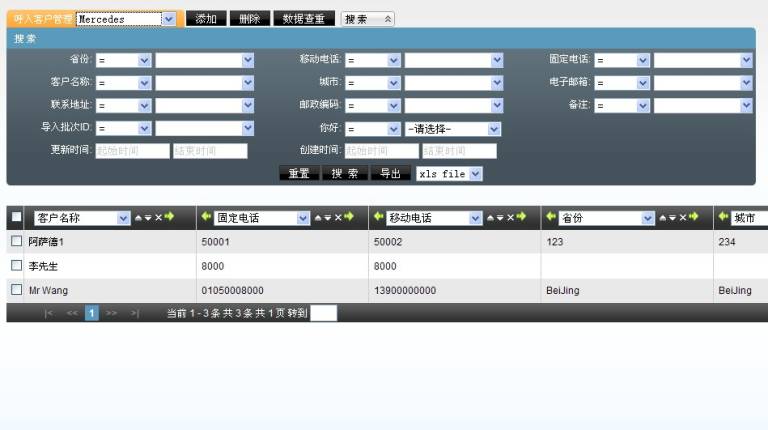Open the Mercedes customer group dropdown
The image size is (768, 430).
(x=167, y=19)
